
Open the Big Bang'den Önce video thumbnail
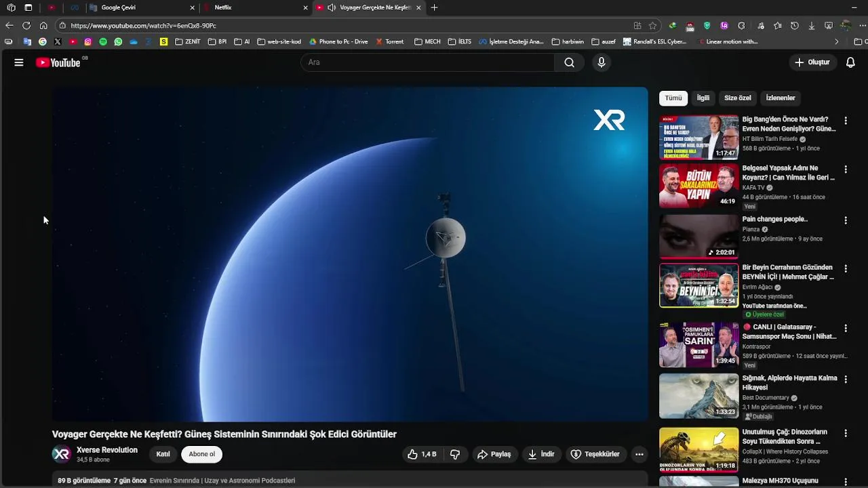[699, 137]
